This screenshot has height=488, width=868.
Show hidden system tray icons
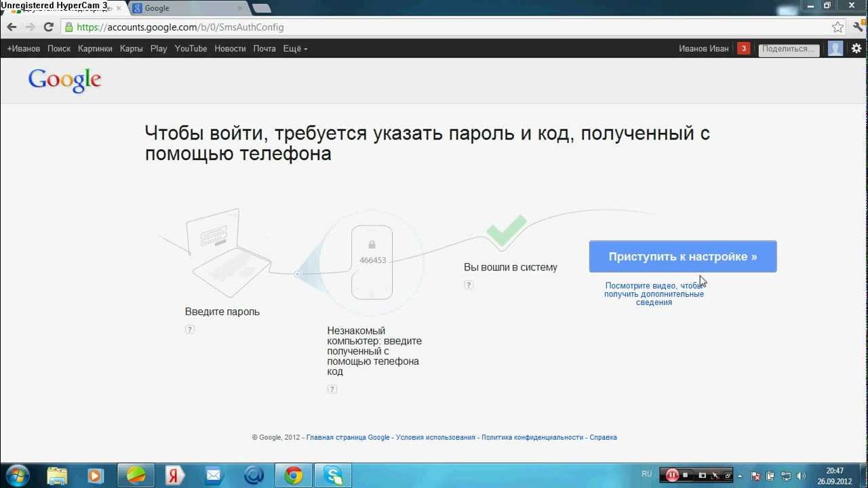click(740, 475)
